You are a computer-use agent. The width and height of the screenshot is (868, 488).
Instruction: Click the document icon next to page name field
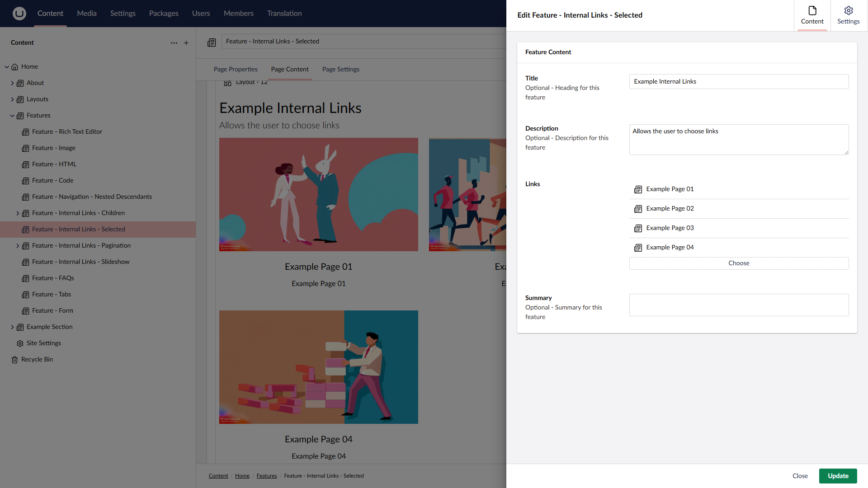[212, 42]
